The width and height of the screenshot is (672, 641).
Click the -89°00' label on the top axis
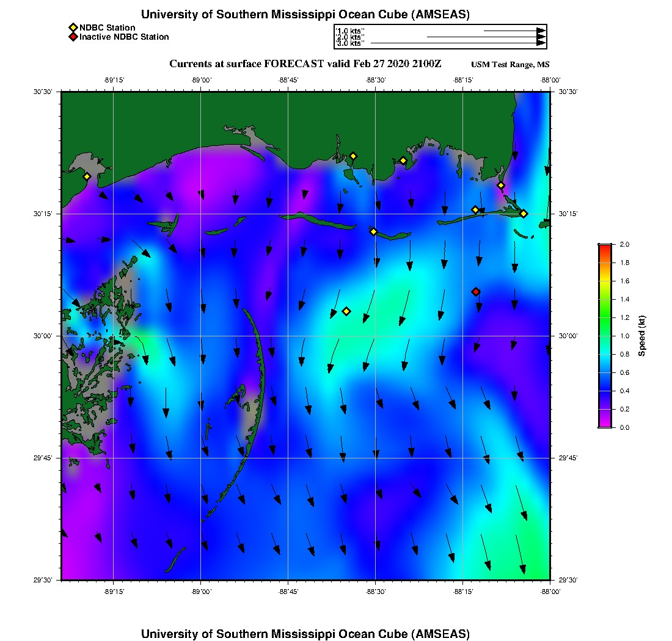click(202, 80)
